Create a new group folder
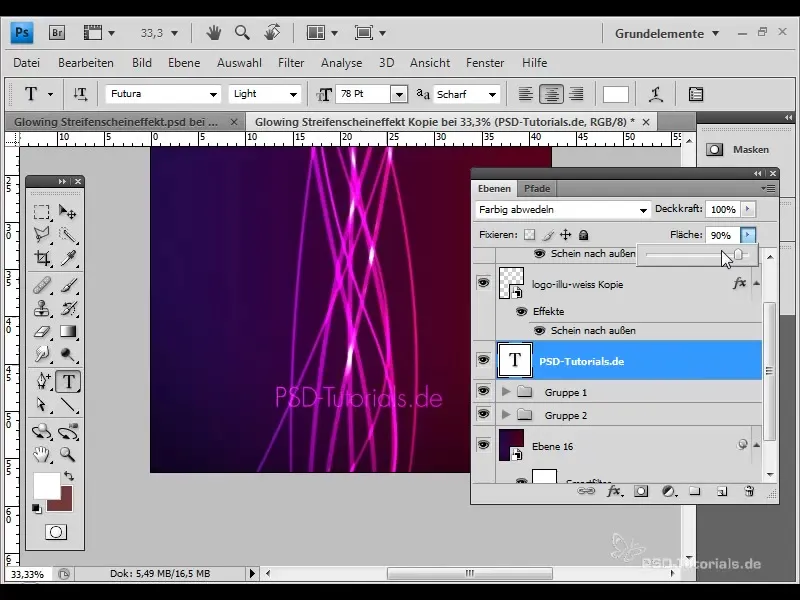Image resolution: width=800 pixels, height=600 pixels. coord(694,491)
